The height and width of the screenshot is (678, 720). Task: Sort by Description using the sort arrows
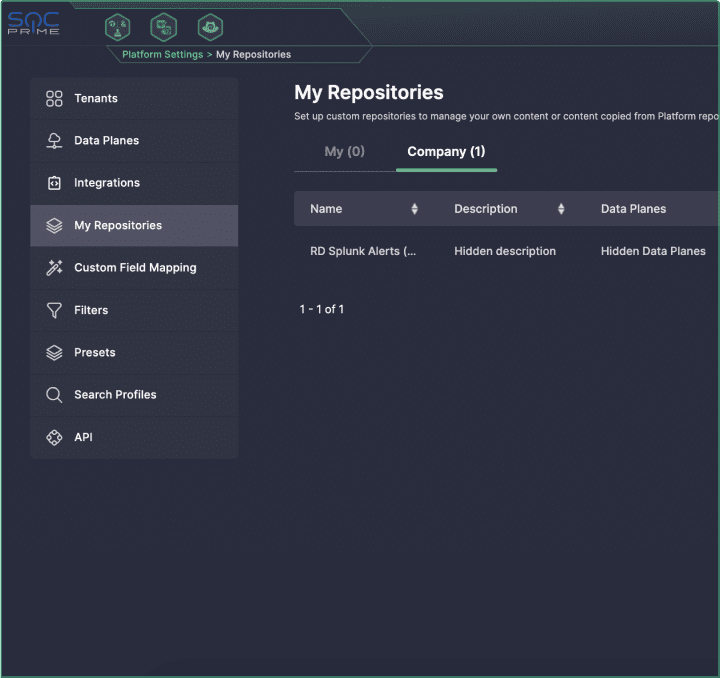[x=561, y=209]
